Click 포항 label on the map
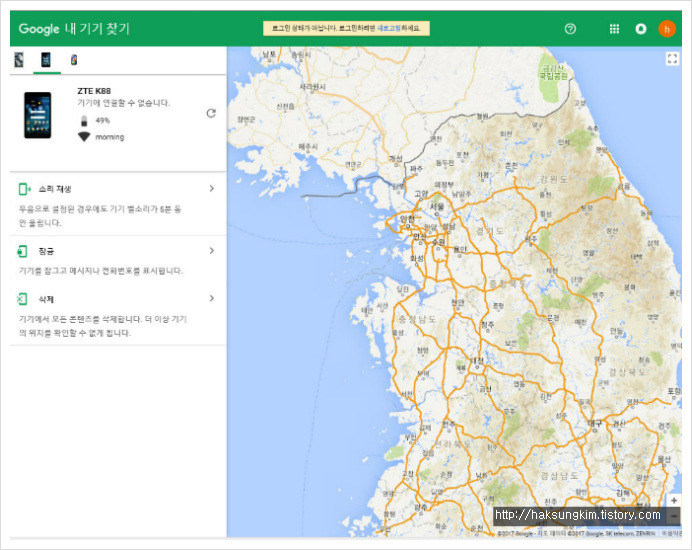The image size is (692, 550). point(674,391)
